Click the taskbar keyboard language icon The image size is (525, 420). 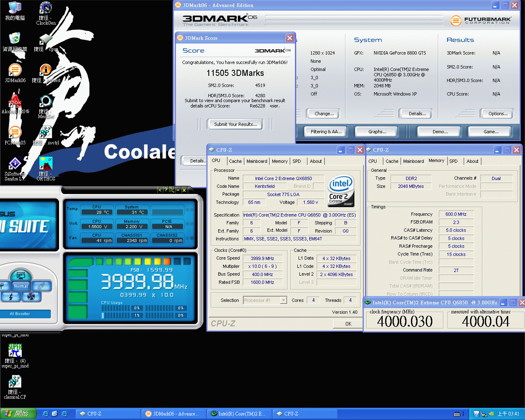(x=457, y=414)
